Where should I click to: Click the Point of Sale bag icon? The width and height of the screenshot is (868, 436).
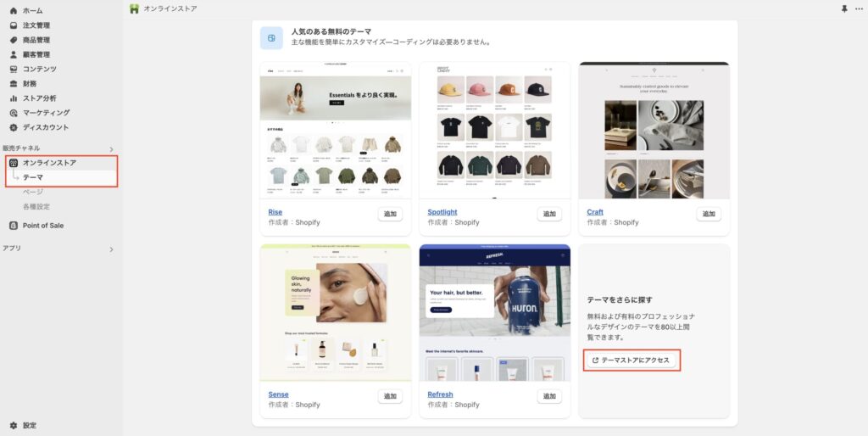point(14,226)
